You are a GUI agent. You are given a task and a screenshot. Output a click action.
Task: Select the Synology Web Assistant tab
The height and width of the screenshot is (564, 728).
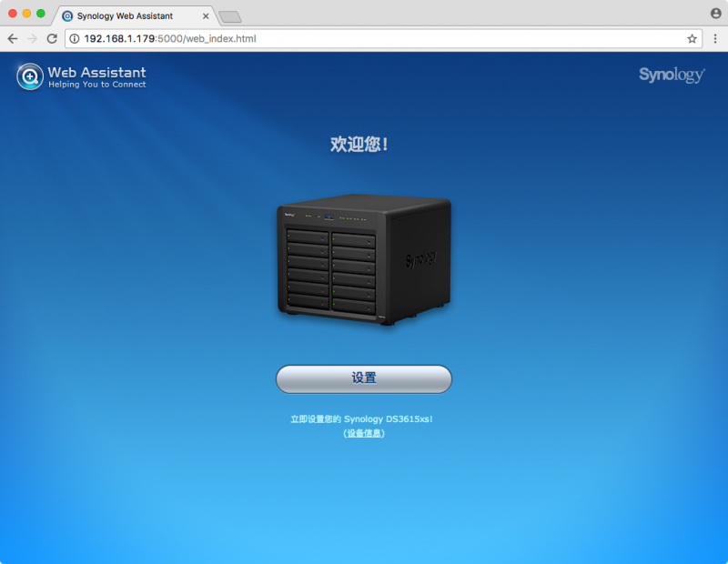tap(134, 15)
